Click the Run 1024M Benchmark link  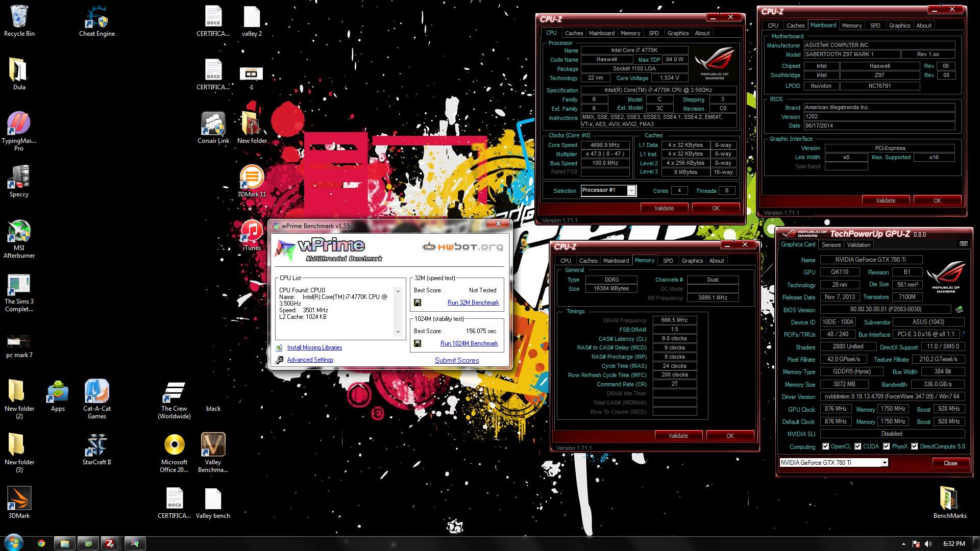click(x=469, y=343)
